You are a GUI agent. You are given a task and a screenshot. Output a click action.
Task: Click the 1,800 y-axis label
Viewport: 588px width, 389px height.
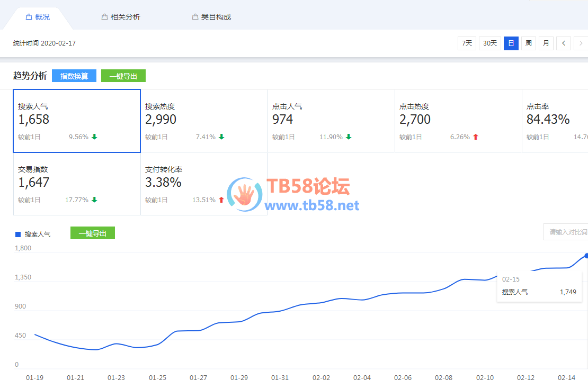(x=23, y=248)
